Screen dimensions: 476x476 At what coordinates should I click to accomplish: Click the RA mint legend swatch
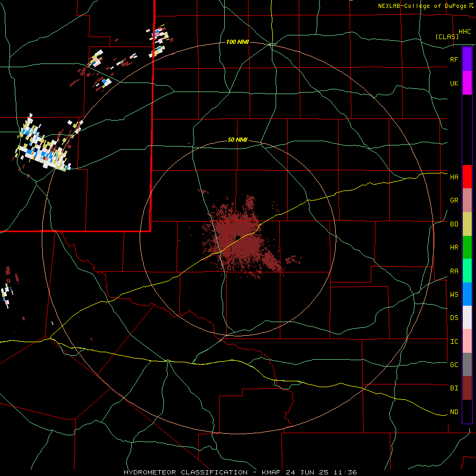pyautogui.click(x=467, y=271)
